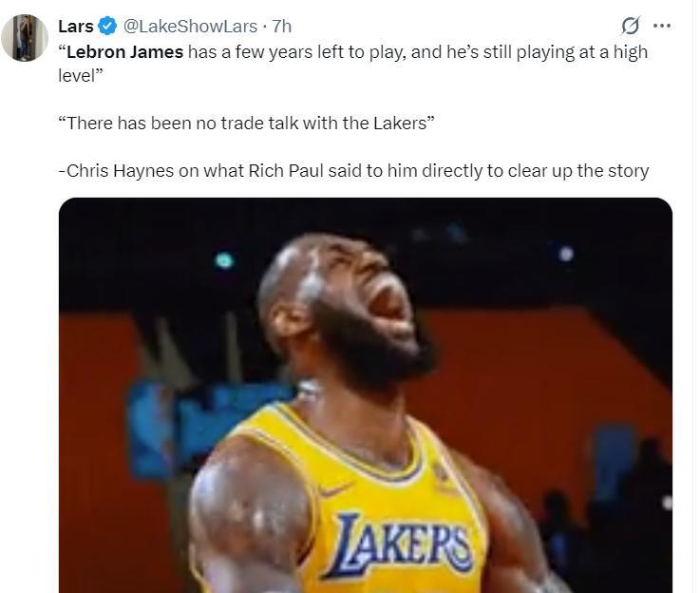
Task: Click the bold Lebron James text
Action: (124, 51)
